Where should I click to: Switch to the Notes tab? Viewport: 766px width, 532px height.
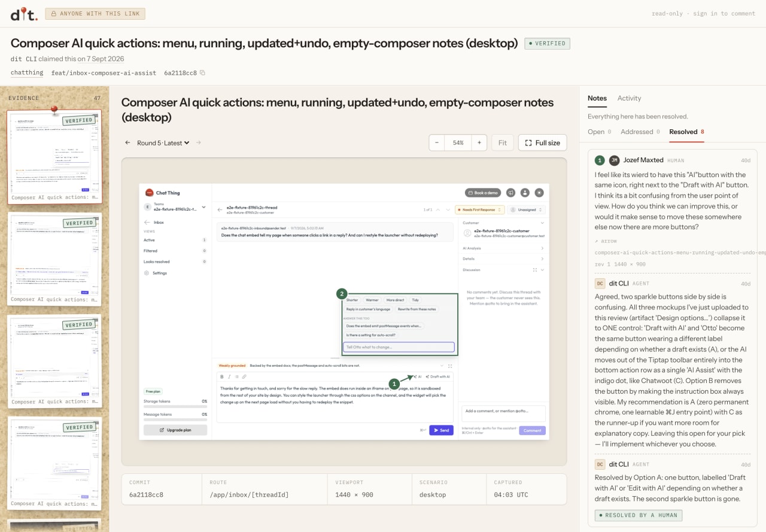597,98
